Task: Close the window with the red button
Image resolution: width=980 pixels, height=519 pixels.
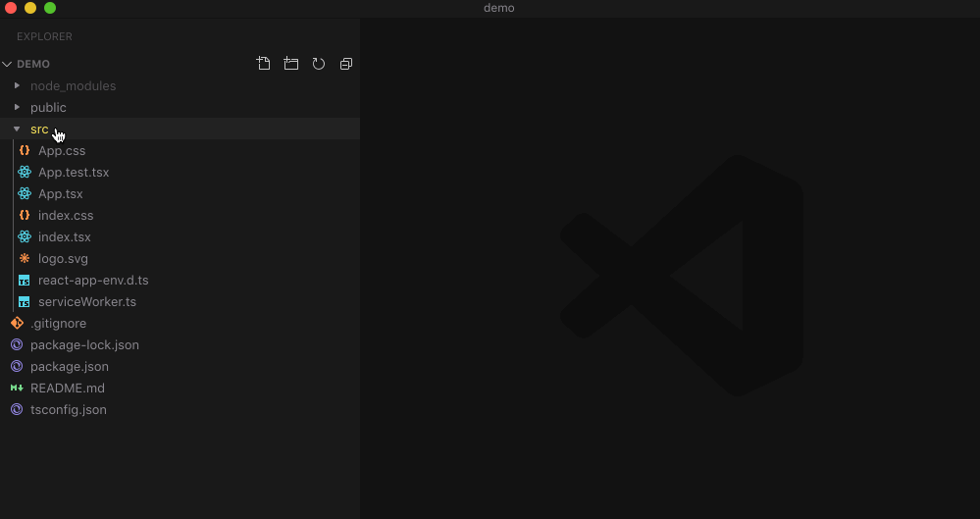Action: pyautogui.click(x=11, y=8)
